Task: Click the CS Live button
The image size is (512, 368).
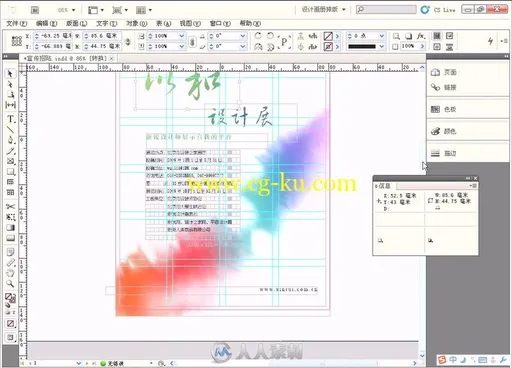Action: (438, 10)
